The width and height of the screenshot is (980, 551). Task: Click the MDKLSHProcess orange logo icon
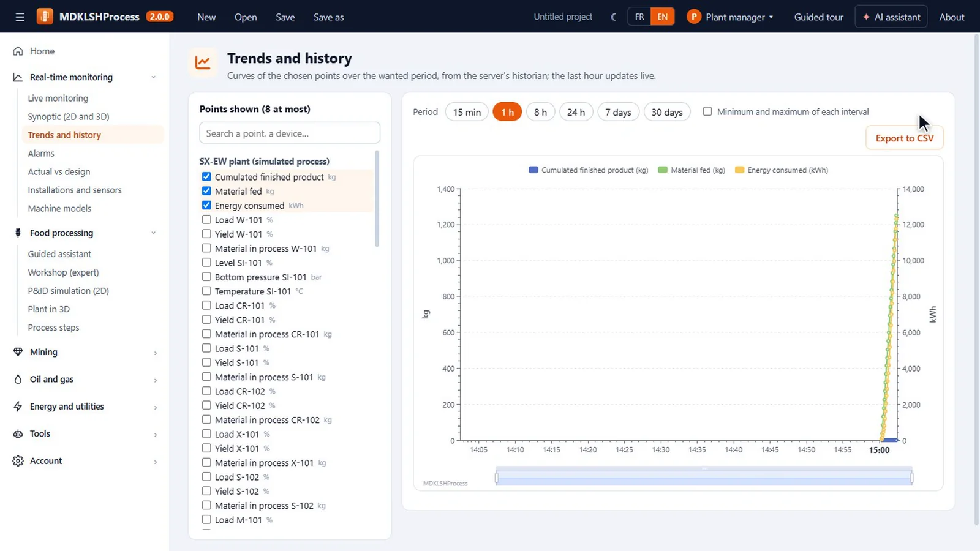coord(45,17)
